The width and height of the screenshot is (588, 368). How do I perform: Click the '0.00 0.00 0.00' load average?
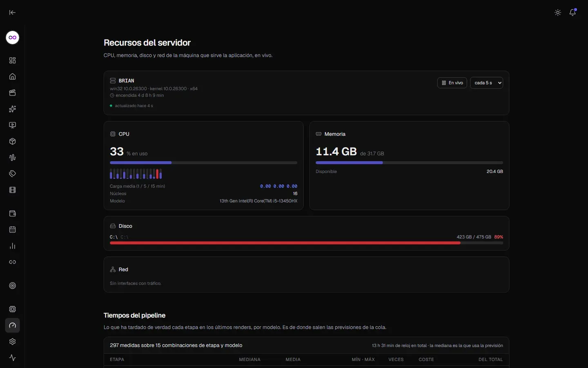pyautogui.click(x=278, y=186)
